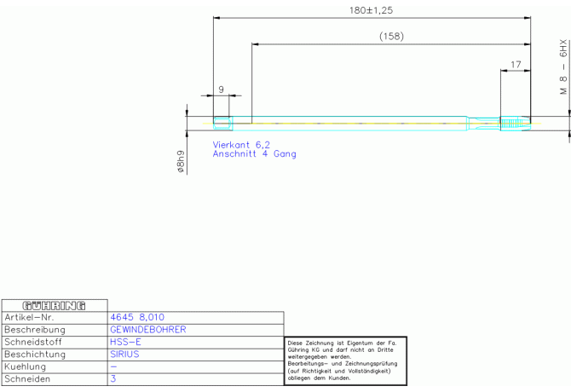Select the HSS-E Schneidstoff value
The height and width of the screenshot is (392, 571).
126,341
